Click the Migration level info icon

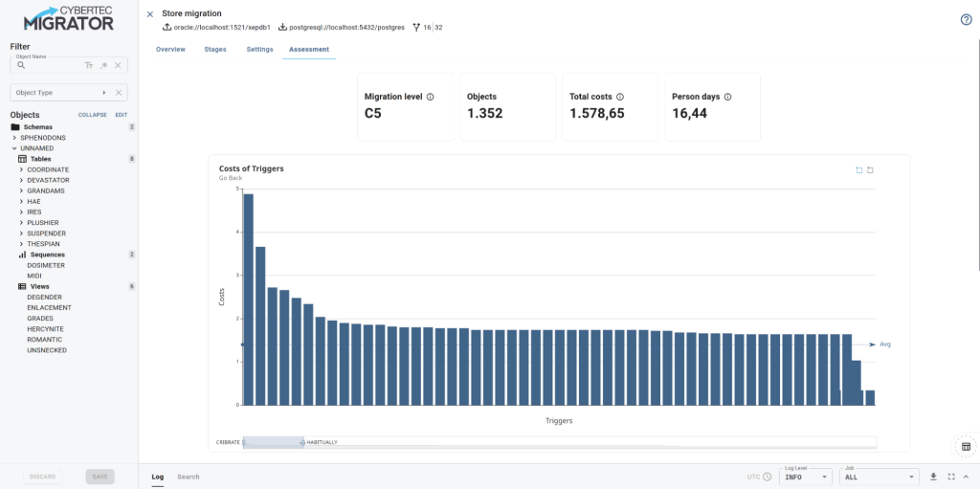click(430, 97)
